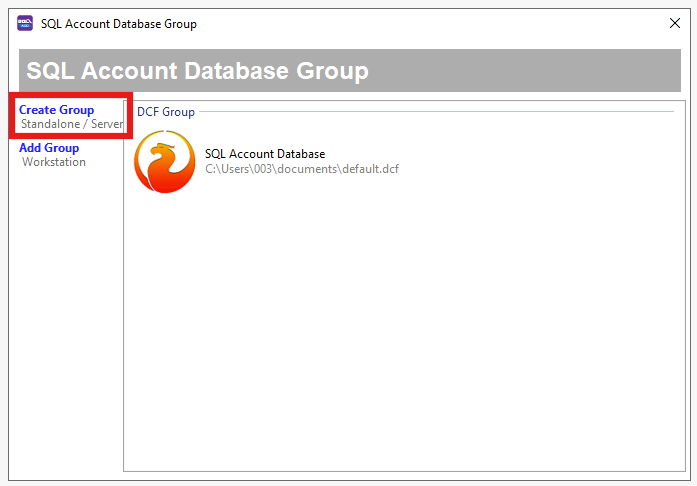The width and height of the screenshot is (697, 486).
Task: Click the Add Group link
Action: pos(49,148)
